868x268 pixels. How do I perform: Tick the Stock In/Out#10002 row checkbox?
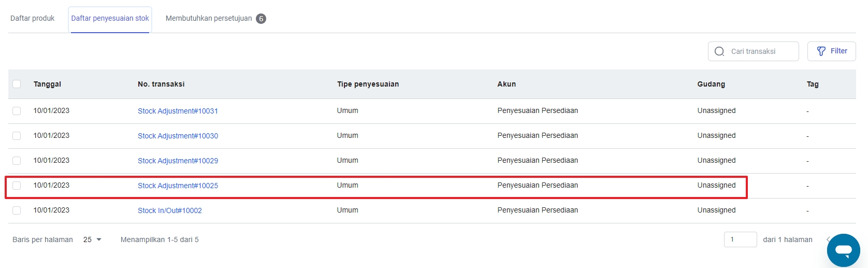pos(17,210)
